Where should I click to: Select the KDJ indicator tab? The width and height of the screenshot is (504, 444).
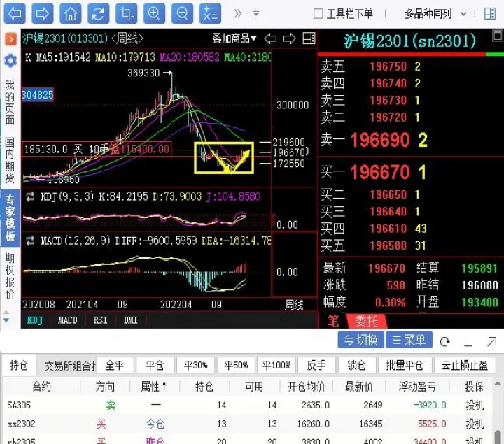[35, 320]
